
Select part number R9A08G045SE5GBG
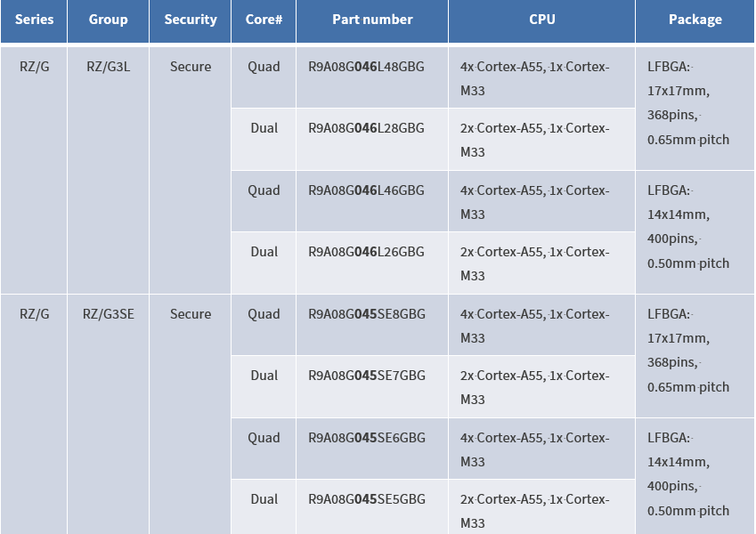(367, 498)
